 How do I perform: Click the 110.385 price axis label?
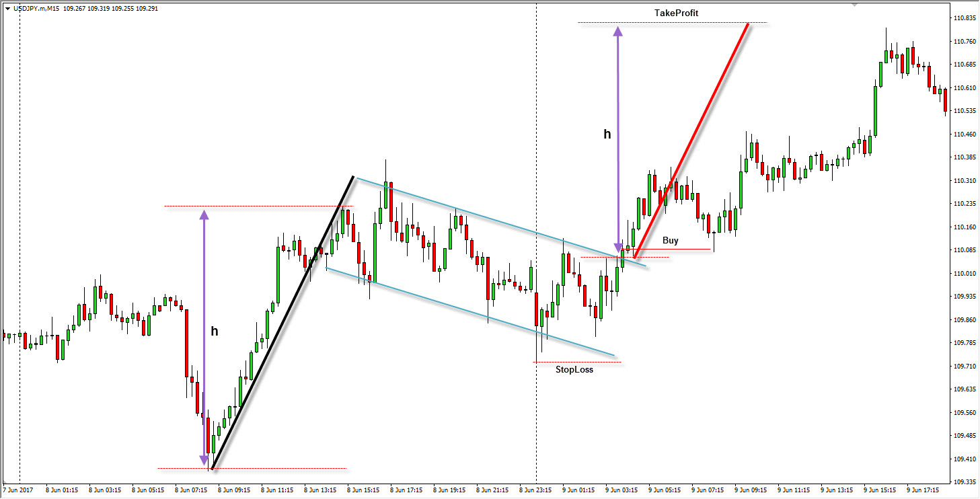pyautogui.click(x=965, y=157)
